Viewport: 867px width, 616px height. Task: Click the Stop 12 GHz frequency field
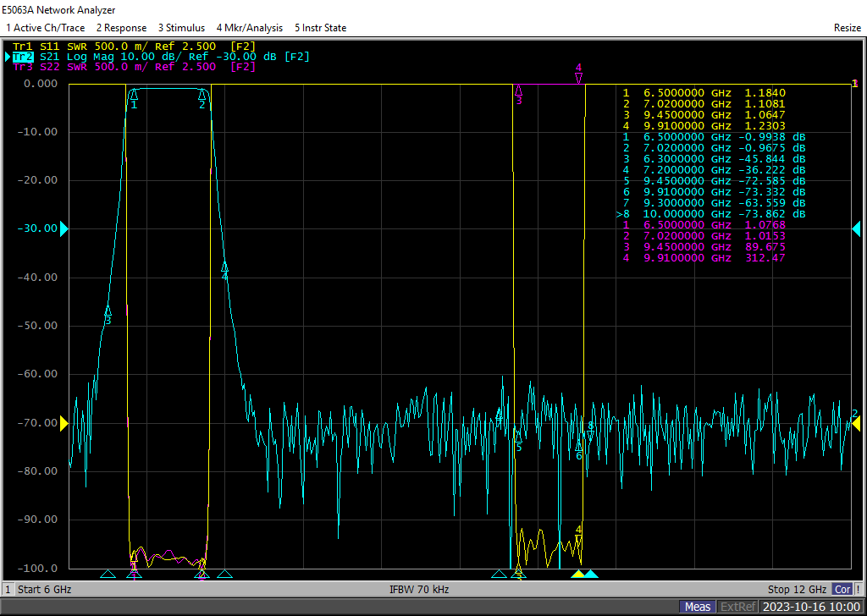(x=798, y=589)
